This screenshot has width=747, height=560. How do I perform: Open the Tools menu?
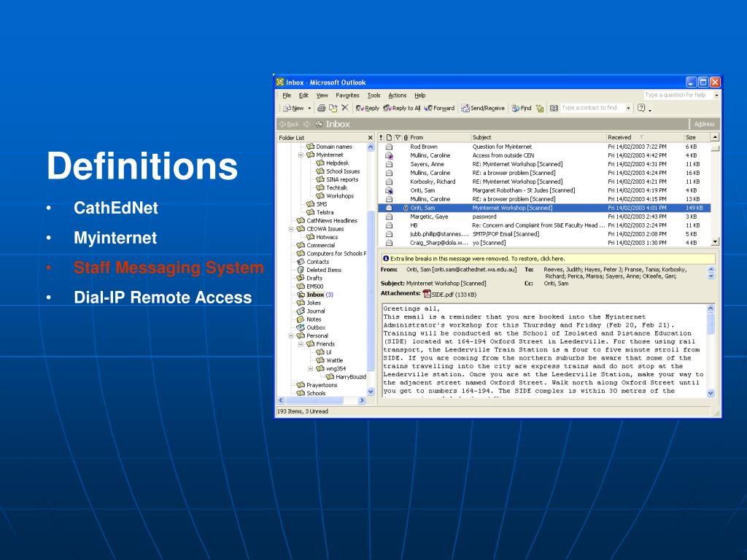[x=374, y=96]
